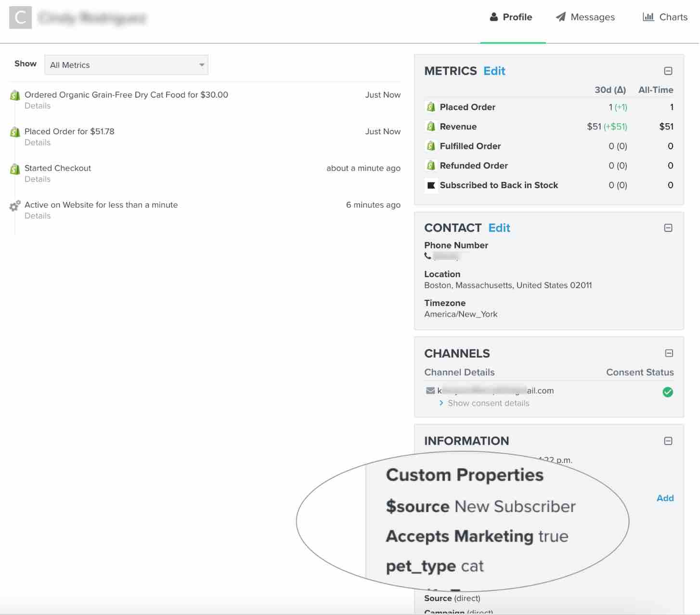Screen dimensions: 700x615
Task: Collapse the CONTACT panel
Action: [x=668, y=228]
